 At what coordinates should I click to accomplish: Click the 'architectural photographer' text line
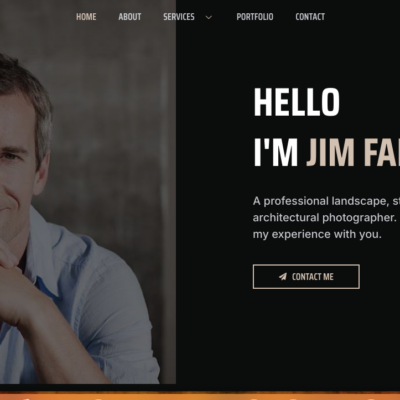(324, 218)
